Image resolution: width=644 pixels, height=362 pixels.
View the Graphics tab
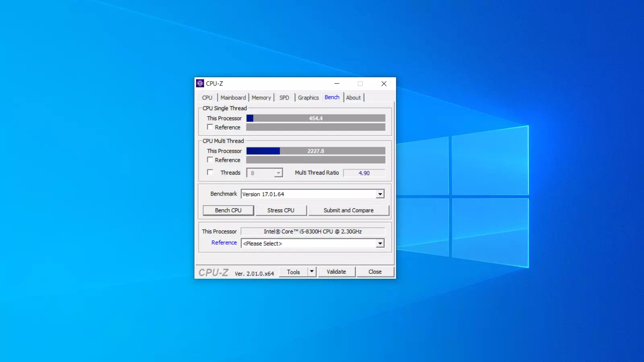click(x=308, y=98)
